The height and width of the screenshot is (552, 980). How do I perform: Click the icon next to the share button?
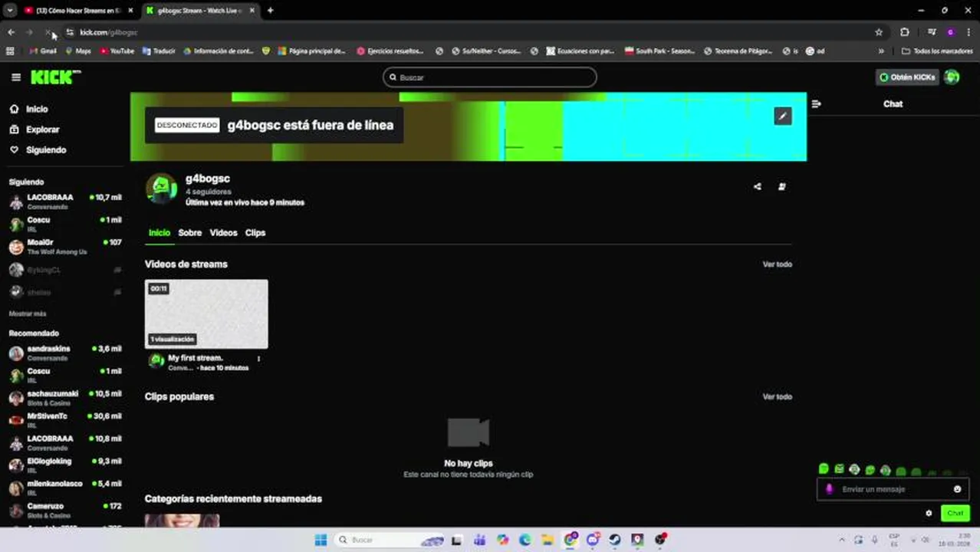click(782, 186)
